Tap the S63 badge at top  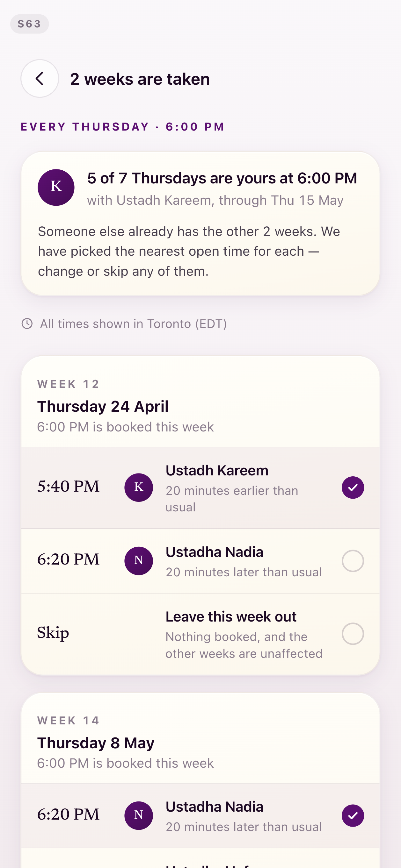point(29,24)
